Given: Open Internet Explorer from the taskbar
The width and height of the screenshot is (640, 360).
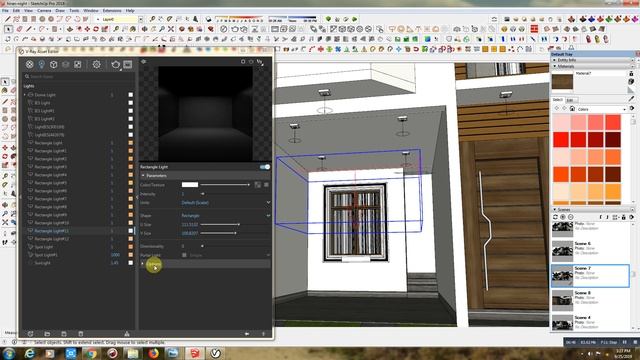Looking at the screenshot, I should pos(29,353).
